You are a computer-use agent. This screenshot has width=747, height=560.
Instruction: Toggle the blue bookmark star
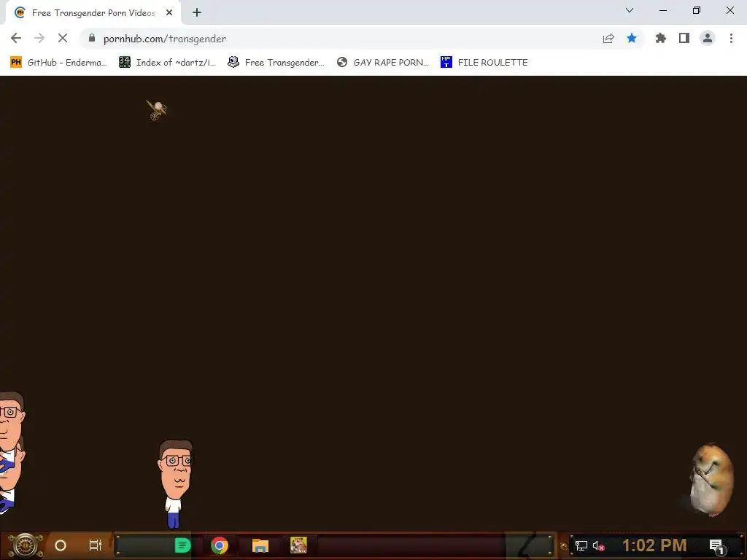tap(632, 38)
